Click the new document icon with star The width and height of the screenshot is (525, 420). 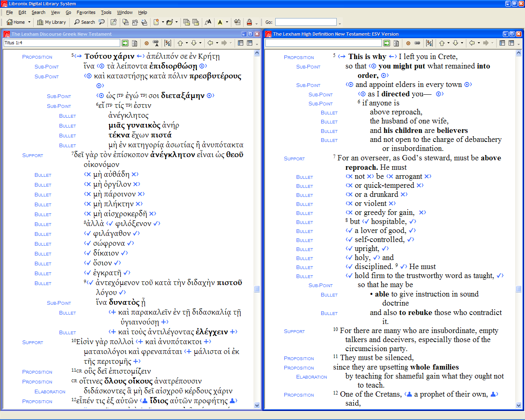coord(156,22)
